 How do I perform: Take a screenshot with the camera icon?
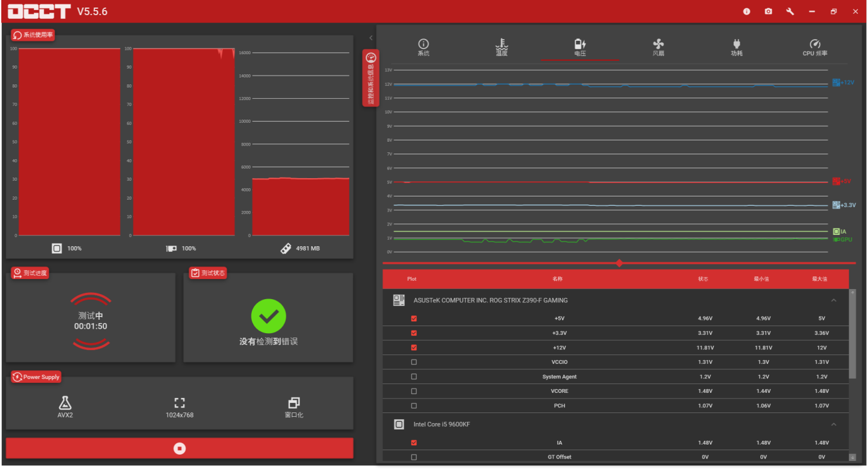coord(768,11)
